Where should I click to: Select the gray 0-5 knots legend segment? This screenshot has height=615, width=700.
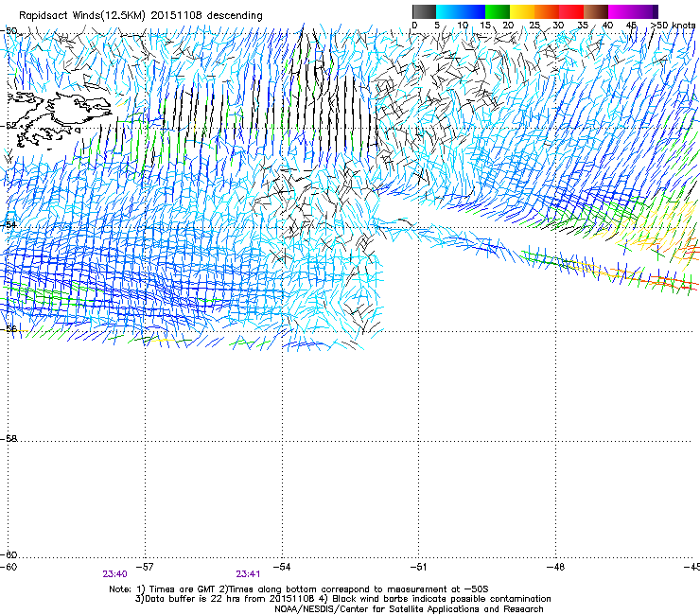click(424, 11)
